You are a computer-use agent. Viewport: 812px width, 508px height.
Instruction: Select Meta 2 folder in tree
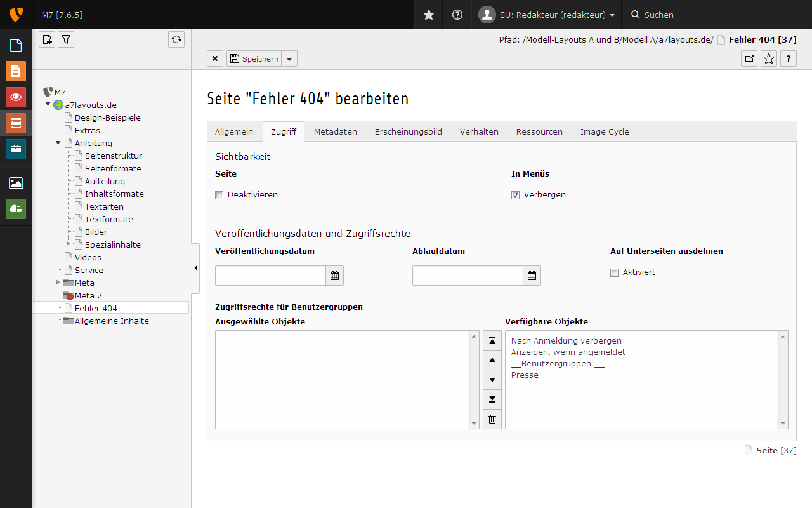88,295
